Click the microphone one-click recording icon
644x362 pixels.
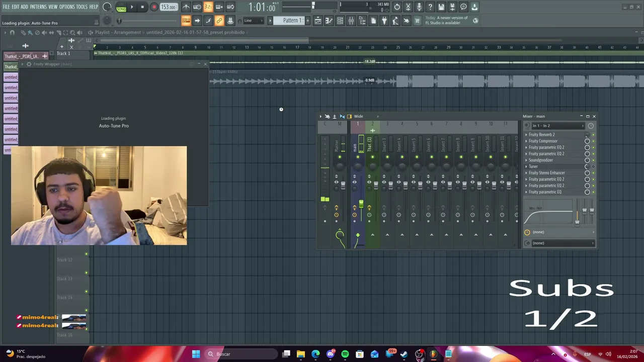tap(419, 7)
